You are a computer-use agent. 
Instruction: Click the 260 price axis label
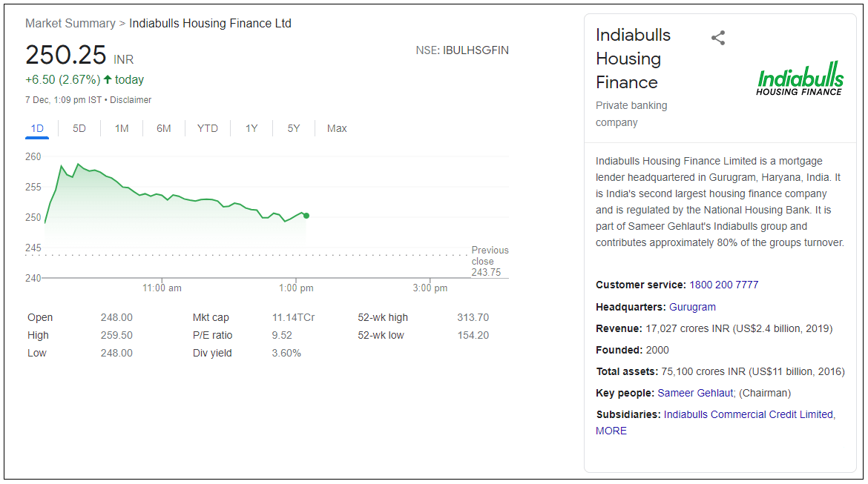[33, 157]
